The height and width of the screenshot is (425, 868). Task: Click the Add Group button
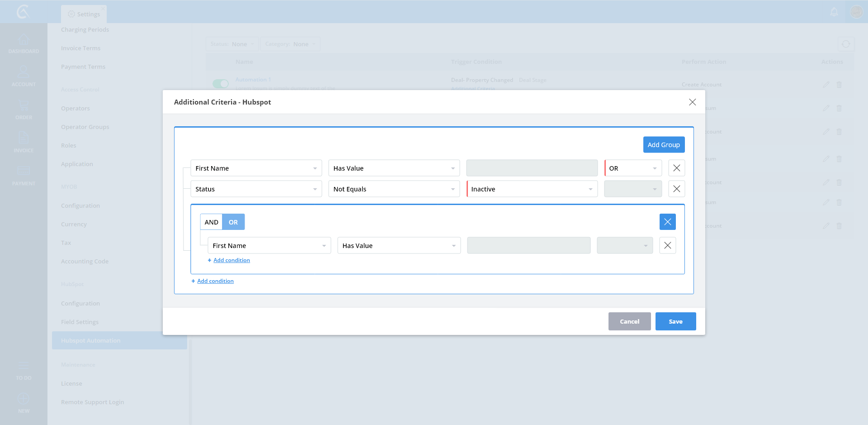664,145
